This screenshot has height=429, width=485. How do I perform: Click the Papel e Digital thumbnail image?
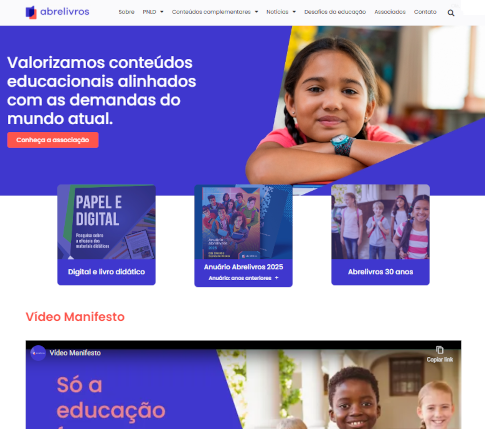pos(106,222)
